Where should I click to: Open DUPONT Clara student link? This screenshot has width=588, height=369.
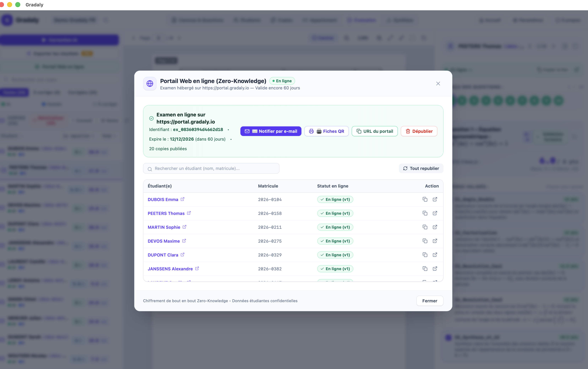[x=166, y=255]
